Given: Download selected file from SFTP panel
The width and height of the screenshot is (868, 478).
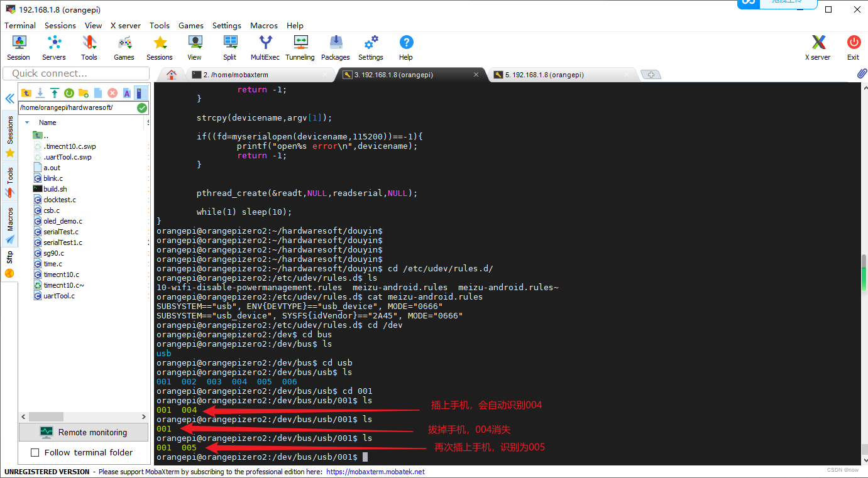Looking at the screenshot, I should 40,93.
